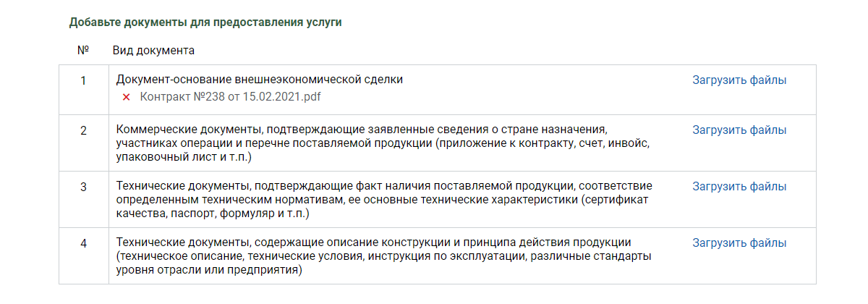Remove the attached Контракт №238 file with red X
This screenshot has height=304, width=868.
(x=126, y=96)
